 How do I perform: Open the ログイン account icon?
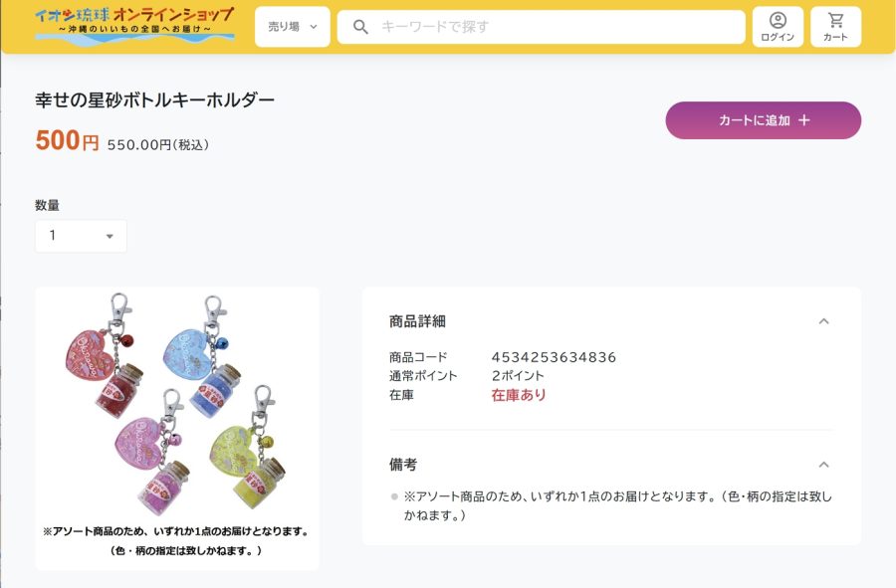click(x=778, y=27)
